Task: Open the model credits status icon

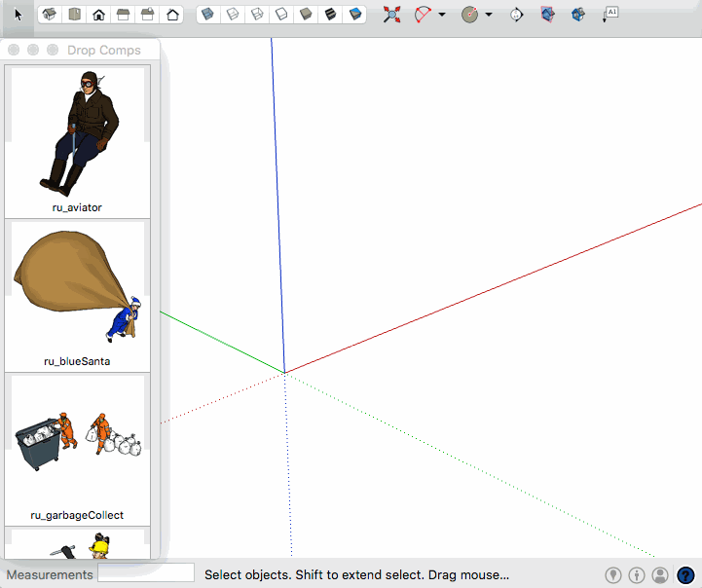Action: [637, 575]
